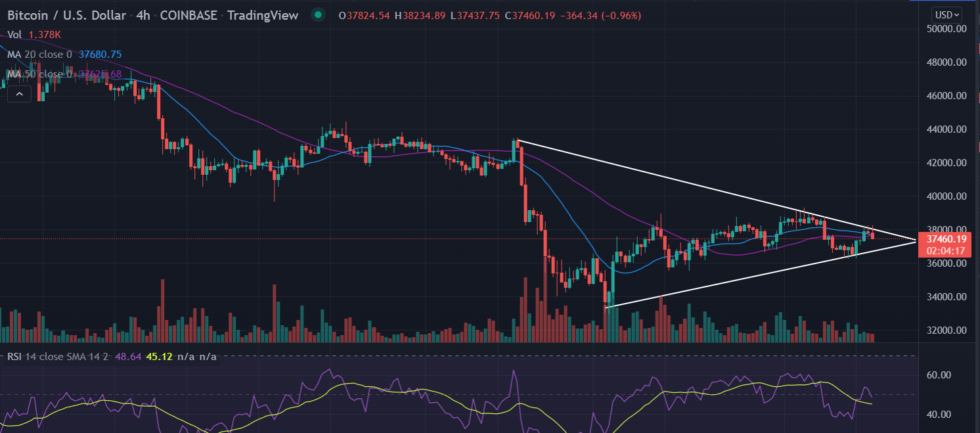Collapse the indicator legend with the chevron

(x=19, y=95)
